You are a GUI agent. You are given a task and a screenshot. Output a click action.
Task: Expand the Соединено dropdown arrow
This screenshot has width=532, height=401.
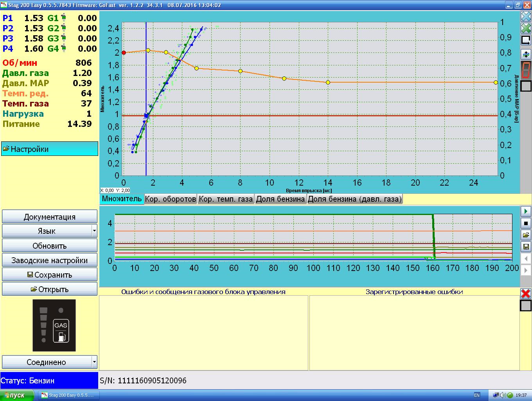tap(94, 362)
